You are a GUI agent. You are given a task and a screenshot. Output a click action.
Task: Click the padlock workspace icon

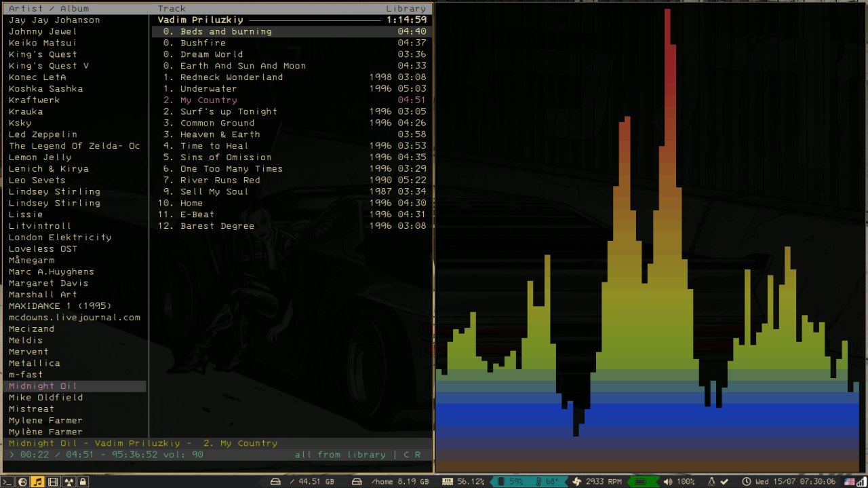pos(83,482)
